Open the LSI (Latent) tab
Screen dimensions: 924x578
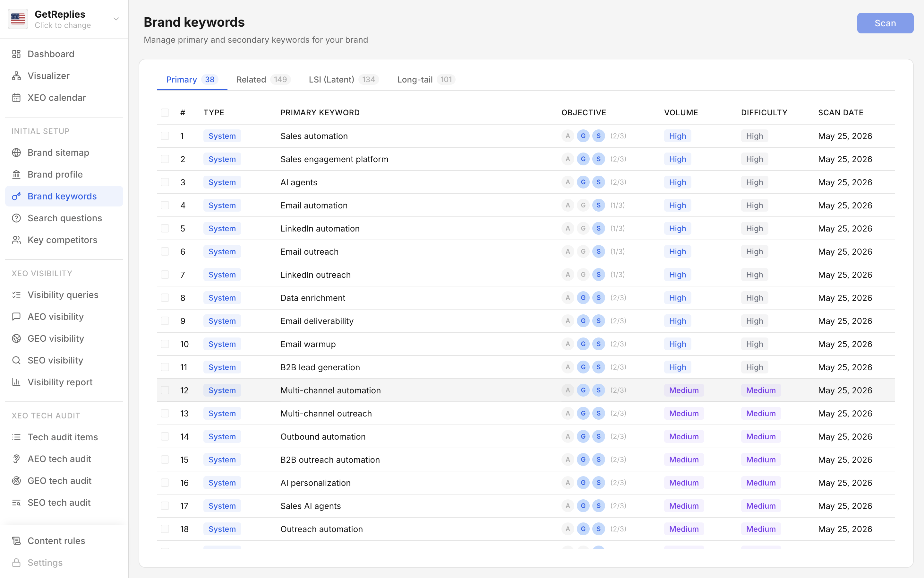coord(344,80)
